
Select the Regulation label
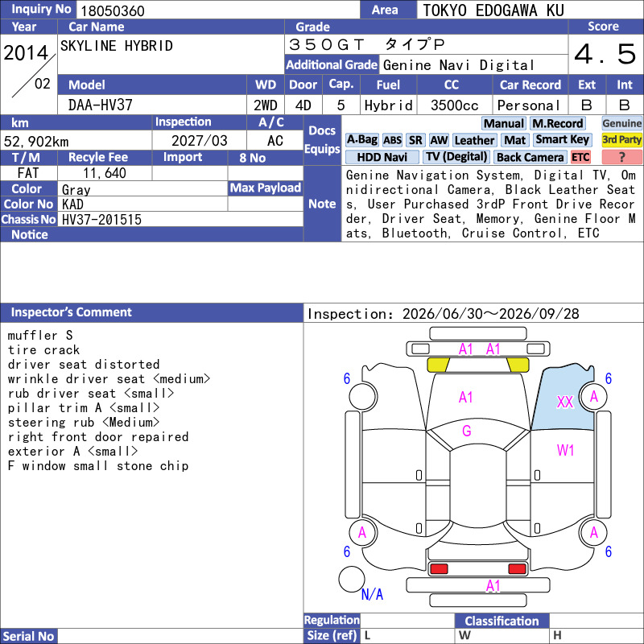332,620
